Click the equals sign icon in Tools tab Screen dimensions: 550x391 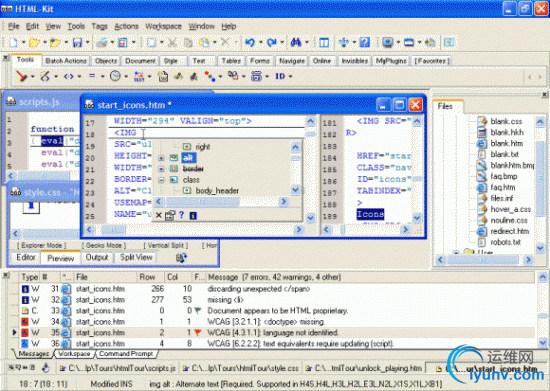tap(92, 76)
